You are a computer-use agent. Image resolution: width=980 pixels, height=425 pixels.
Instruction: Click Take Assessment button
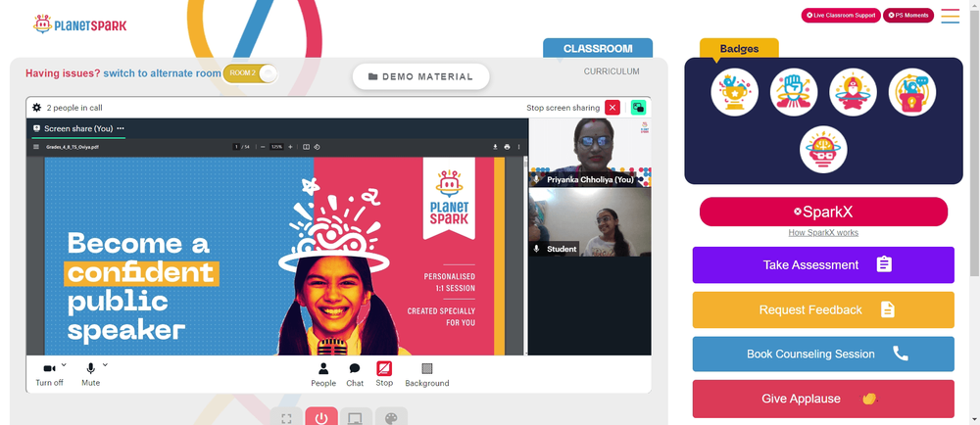(823, 264)
